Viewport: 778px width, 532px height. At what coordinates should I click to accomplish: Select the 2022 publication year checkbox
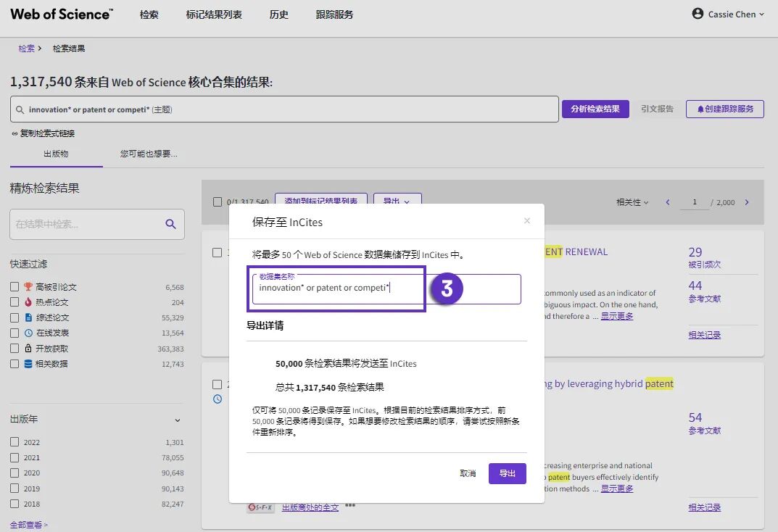15,442
